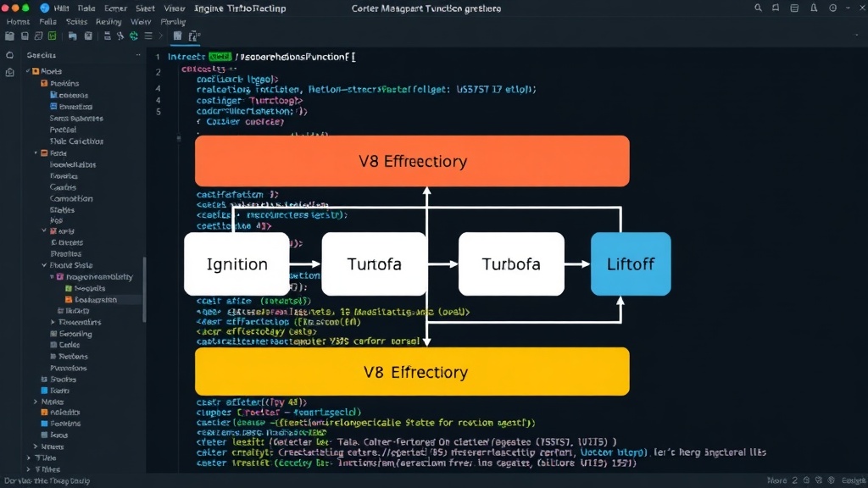Select the first editor tab with blue underline
This screenshot has height=488, width=868.
[x=177, y=36]
